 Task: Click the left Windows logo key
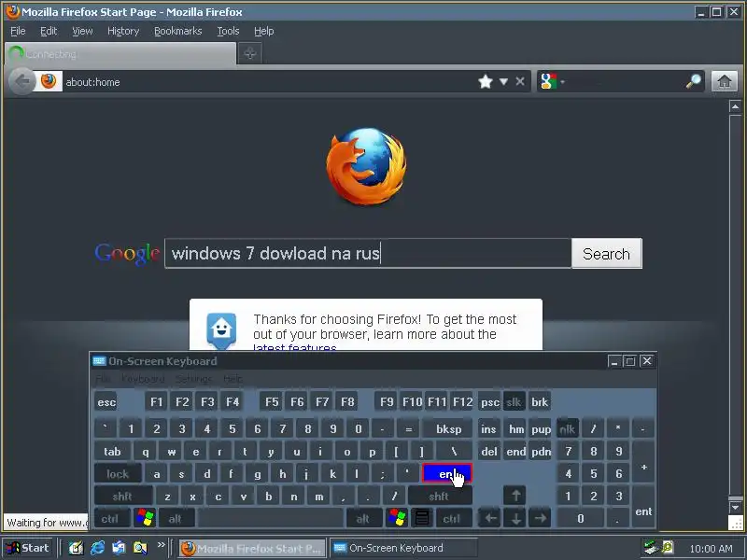pyautogui.click(x=145, y=518)
